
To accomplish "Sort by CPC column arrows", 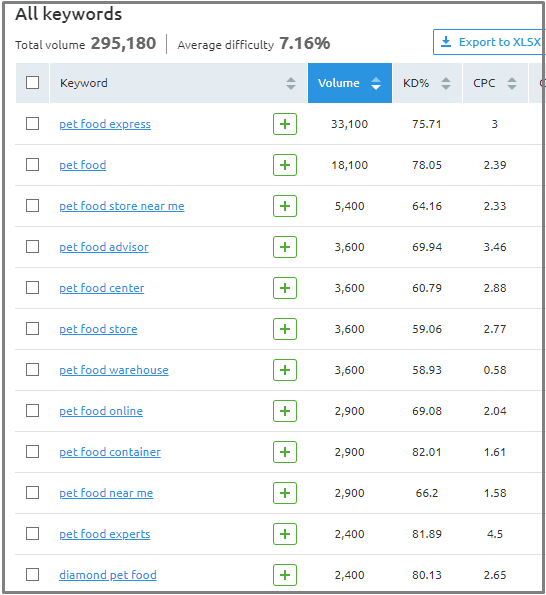I will (x=512, y=83).
